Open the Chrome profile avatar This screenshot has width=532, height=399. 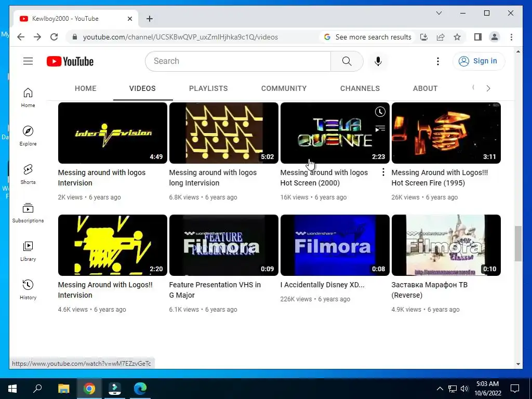(495, 37)
